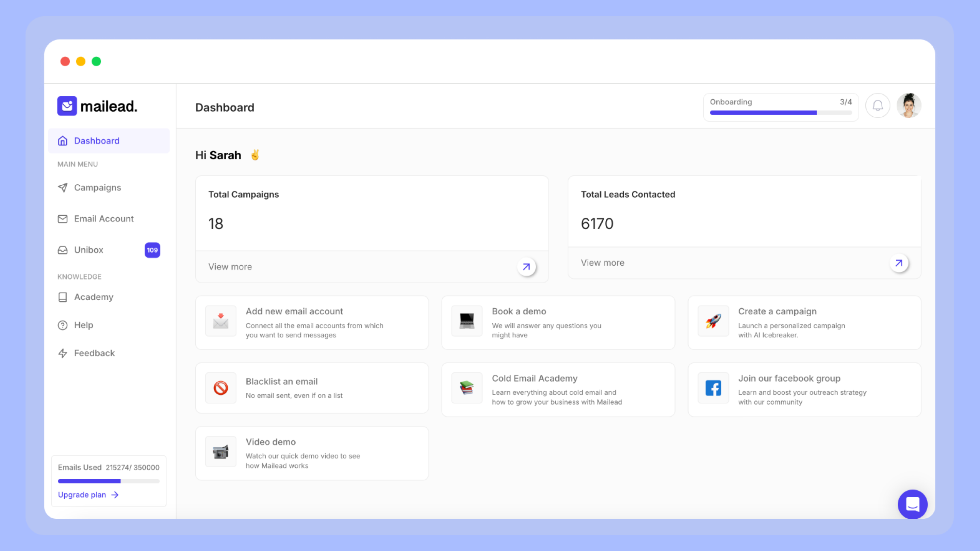Click the notification bell icon
The image size is (980, 551).
(877, 106)
